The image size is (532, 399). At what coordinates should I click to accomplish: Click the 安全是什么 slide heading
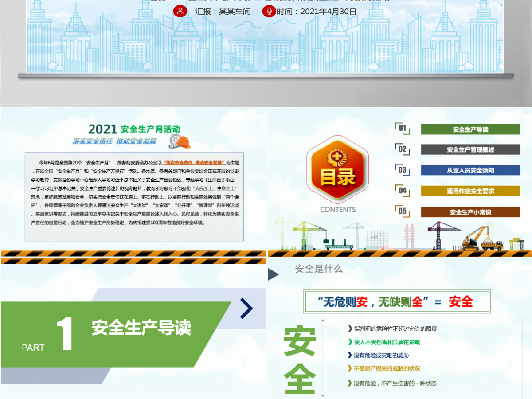tap(319, 269)
